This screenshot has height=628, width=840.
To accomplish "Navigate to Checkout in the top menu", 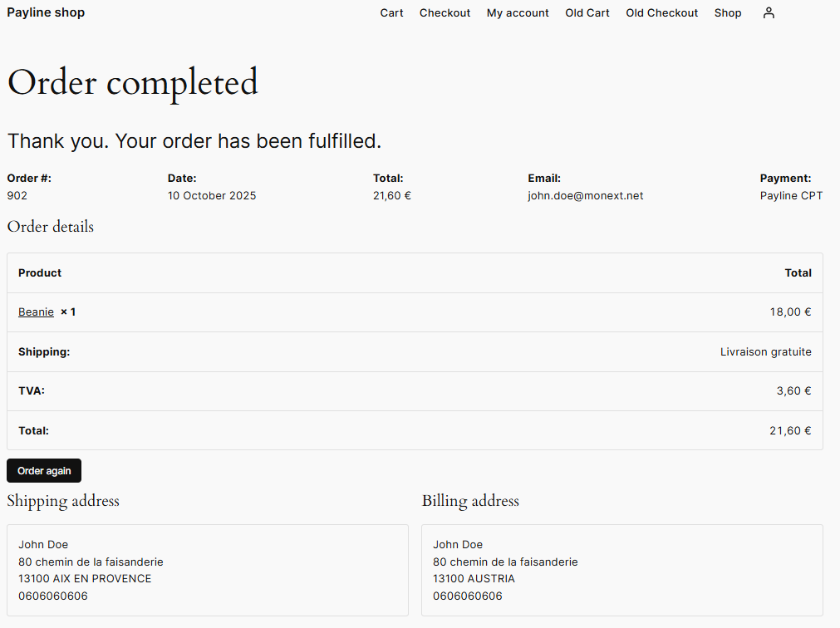I will [x=445, y=12].
